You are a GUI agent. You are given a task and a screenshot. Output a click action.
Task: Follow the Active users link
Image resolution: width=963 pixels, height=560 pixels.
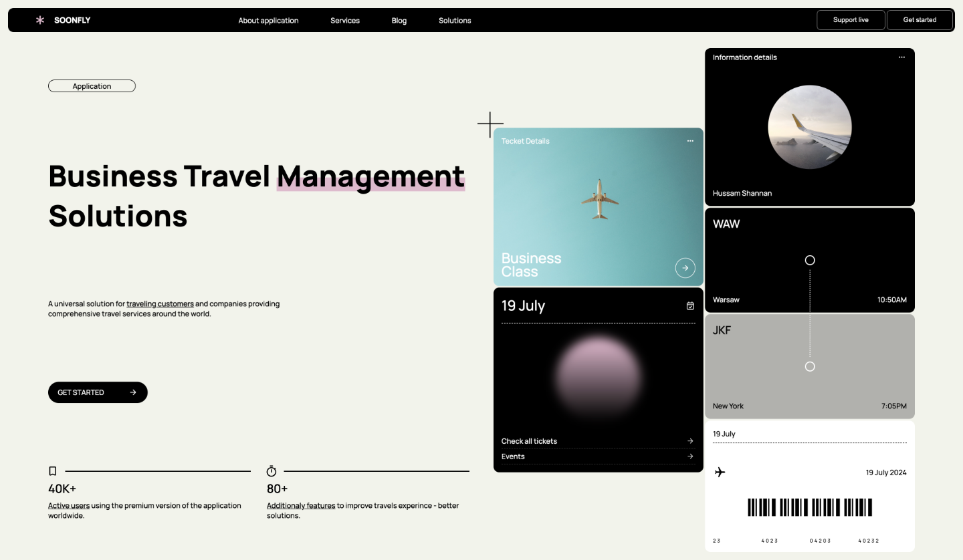click(69, 506)
